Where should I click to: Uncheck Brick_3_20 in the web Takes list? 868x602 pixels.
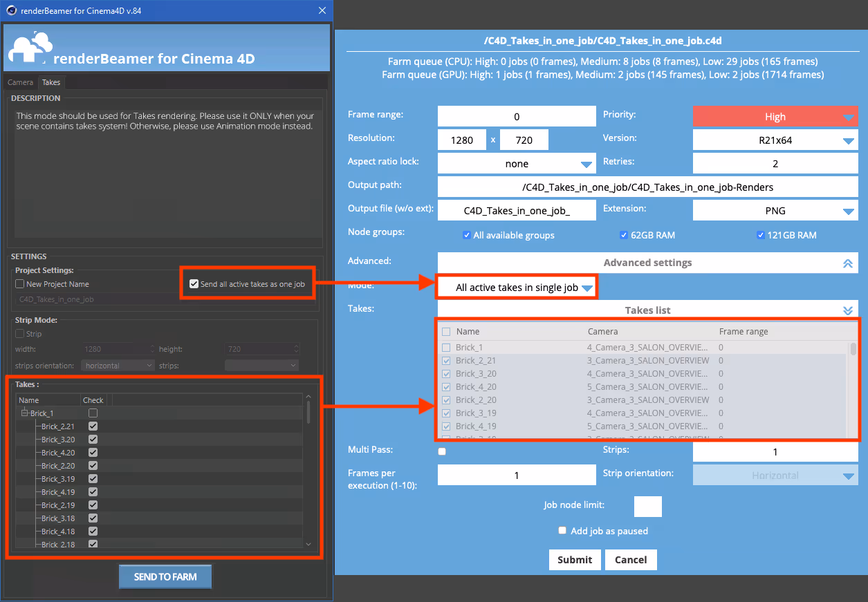[x=446, y=374]
